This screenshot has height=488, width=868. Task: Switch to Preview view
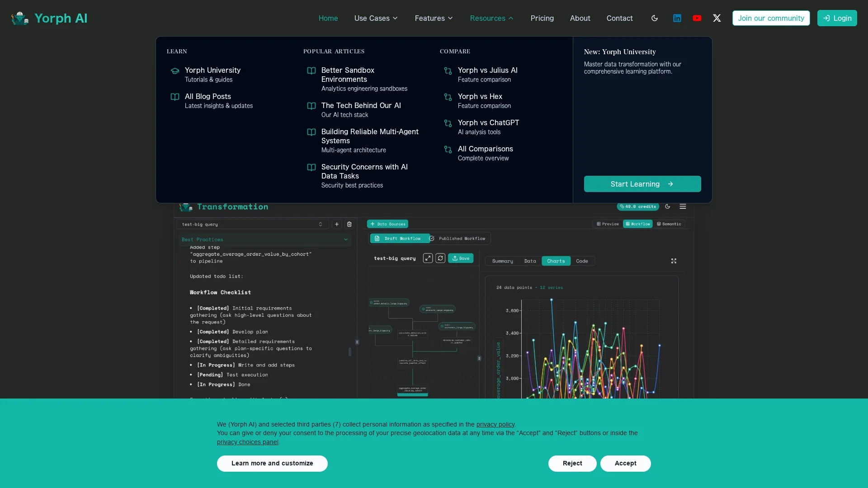[608, 224]
